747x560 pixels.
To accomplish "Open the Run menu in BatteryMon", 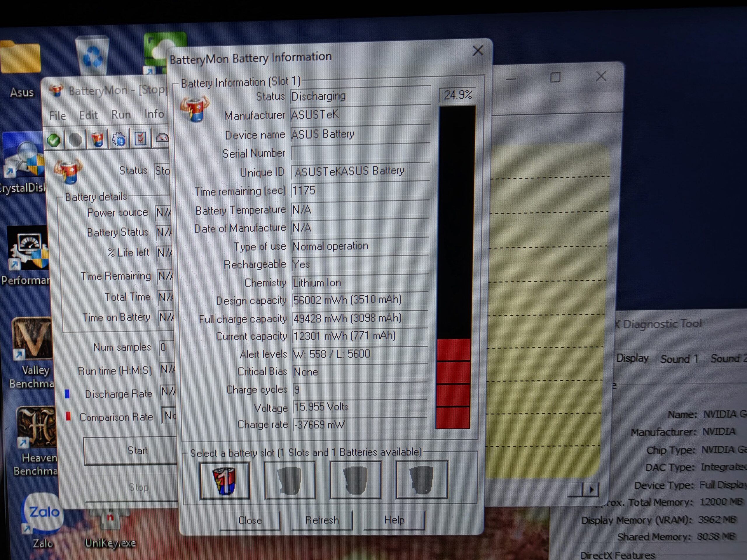I will tap(121, 114).
